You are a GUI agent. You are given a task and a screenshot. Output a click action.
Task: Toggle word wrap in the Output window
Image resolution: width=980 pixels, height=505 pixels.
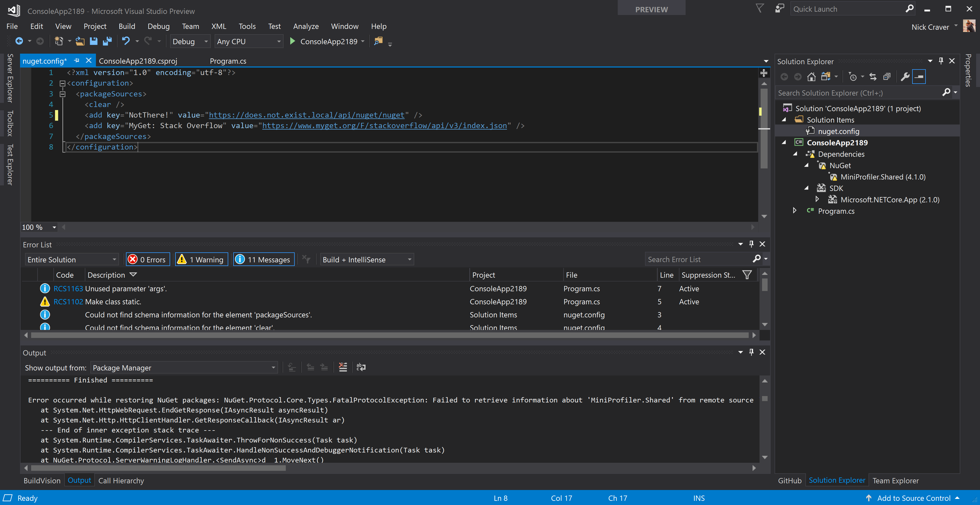[361, 367]
